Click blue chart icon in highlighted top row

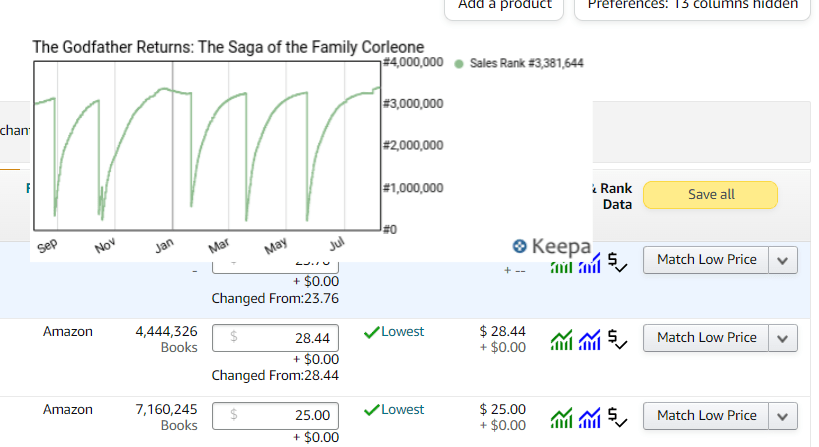tap(590, 263)
